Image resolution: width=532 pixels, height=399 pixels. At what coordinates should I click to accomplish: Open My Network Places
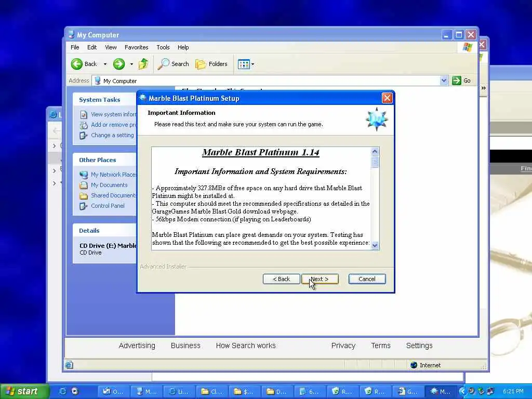[x=113, y=175]
